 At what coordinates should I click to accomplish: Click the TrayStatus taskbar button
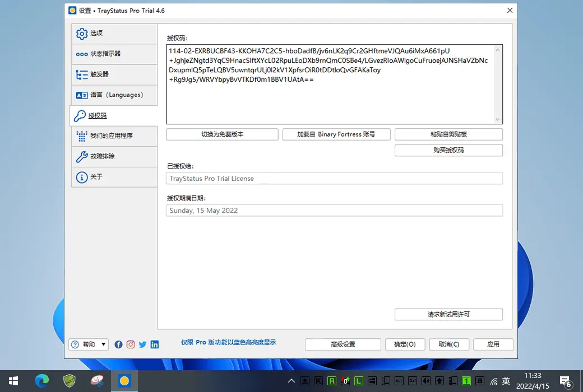tap(124, 381)
